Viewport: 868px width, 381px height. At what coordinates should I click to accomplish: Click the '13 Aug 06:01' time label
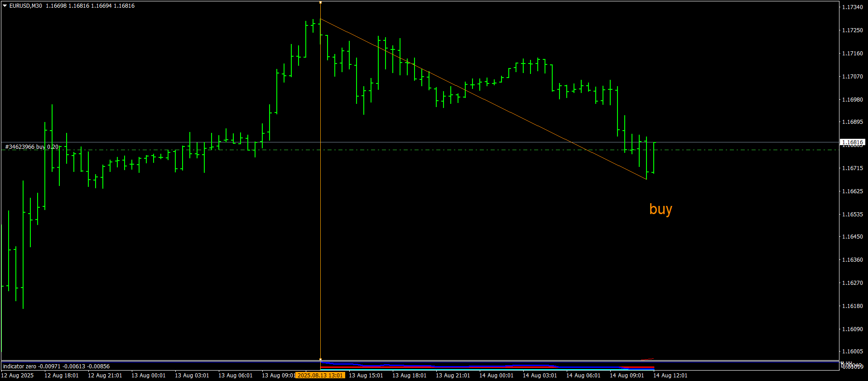point(236,376)
